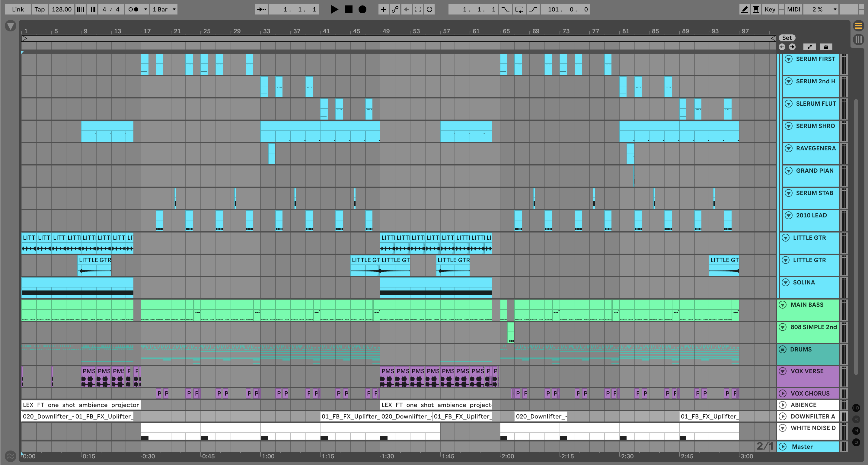Enable MIDI Map Mode button

[x=793, y=9]
